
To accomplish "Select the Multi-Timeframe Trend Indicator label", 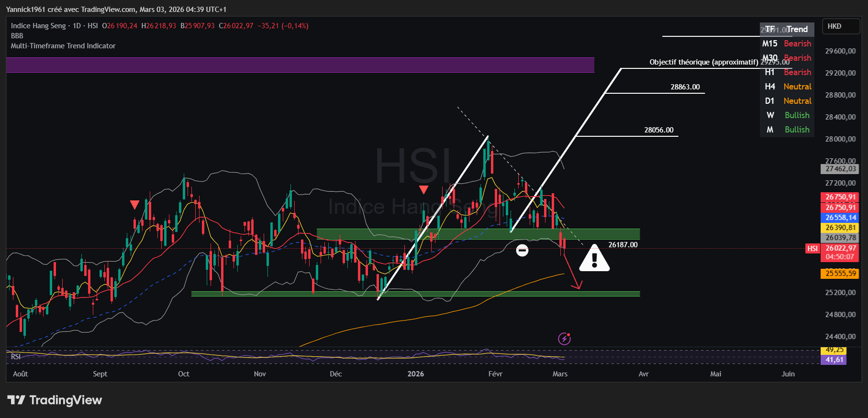I will coord(63,46).
